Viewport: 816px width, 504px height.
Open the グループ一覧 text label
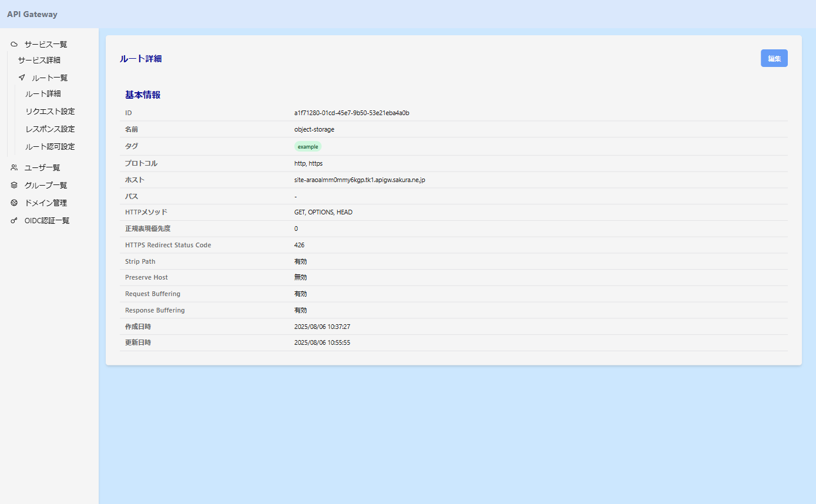pyautogui.click(x=46, y=185)
